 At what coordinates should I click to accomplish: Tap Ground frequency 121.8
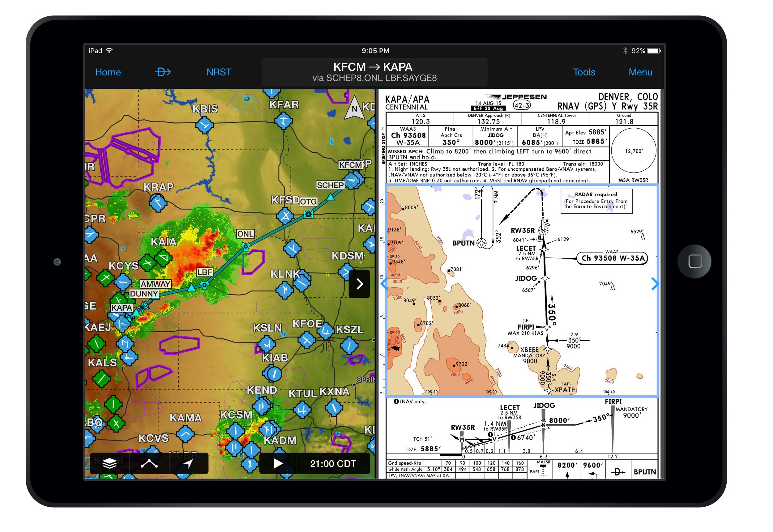(x=624, y=122)
